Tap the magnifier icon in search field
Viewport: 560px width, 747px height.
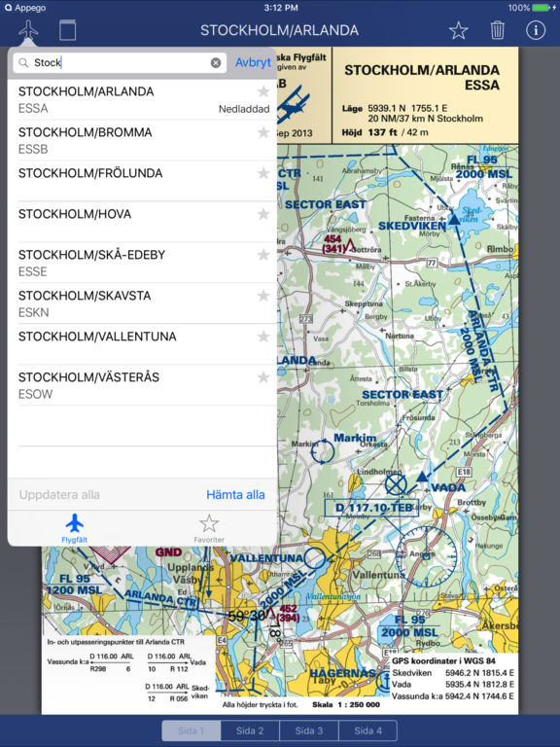(23, 63)
